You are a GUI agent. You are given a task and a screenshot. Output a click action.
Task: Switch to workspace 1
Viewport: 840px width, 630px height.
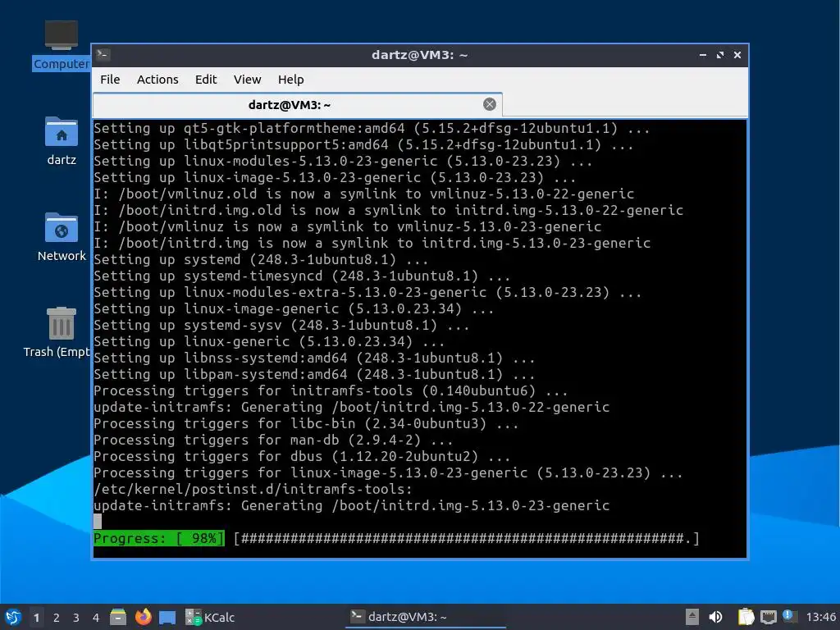coord(36,618)
